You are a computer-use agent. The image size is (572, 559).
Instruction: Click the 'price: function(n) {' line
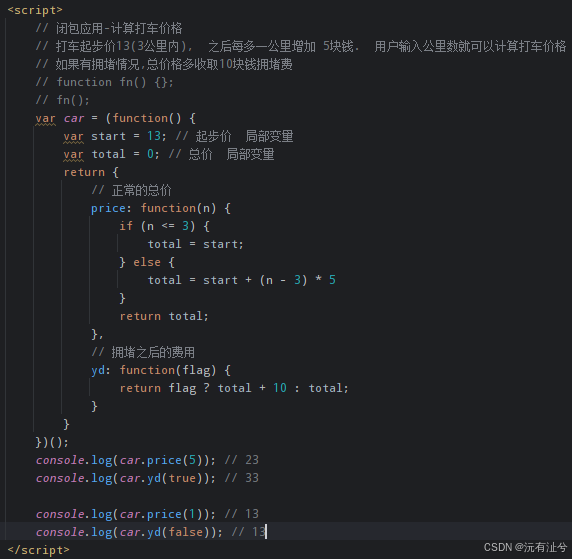pos(161,208)
